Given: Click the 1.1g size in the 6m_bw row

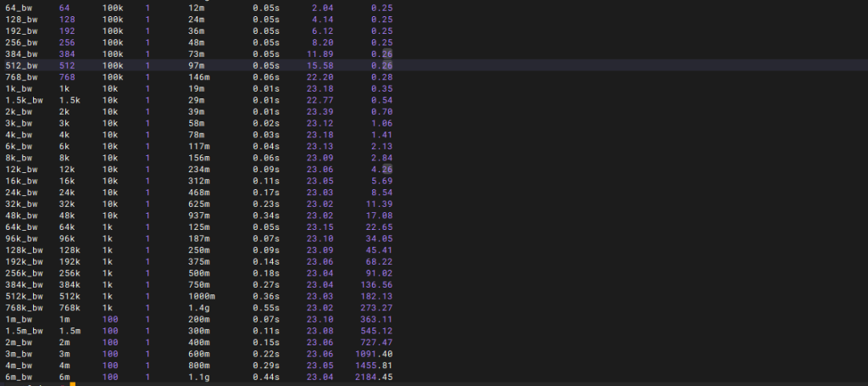Looking at the screenshot, I should click(x=198, y=377).
